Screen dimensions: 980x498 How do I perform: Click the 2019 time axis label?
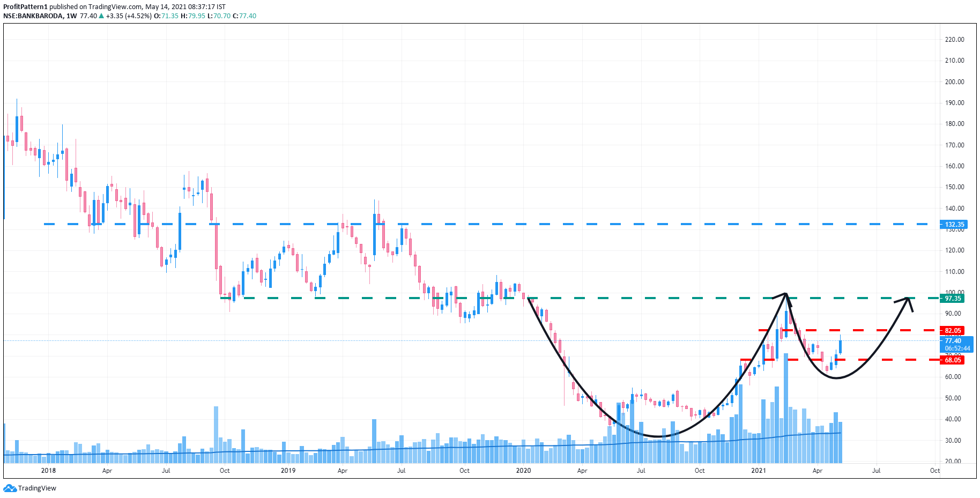pyautogui.click(x=288, y=471)
